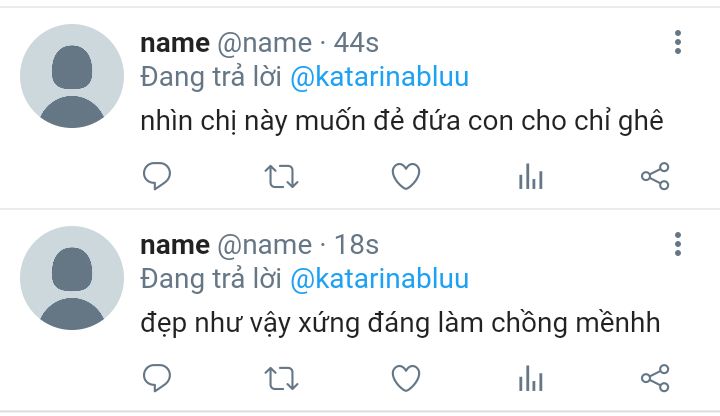Open the first tweet's profile avatar
720x416 pixels.
(x=72, y=76)
